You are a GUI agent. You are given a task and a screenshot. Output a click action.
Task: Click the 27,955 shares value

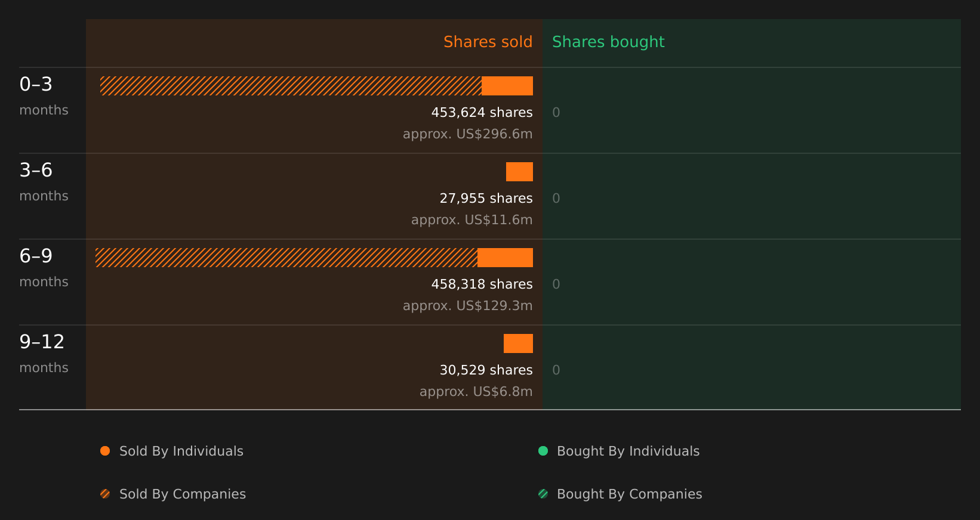pyautogui.click(x=486, y=199)
